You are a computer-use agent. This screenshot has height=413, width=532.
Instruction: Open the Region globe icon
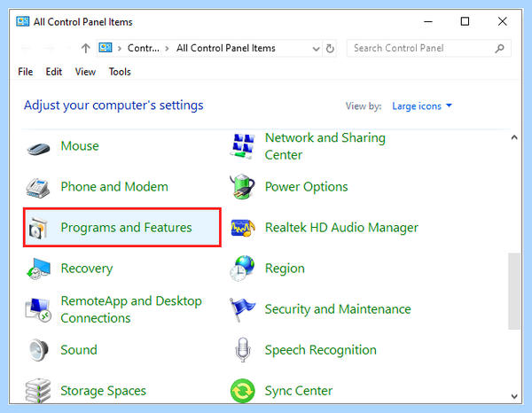click(x=242, y=269)
